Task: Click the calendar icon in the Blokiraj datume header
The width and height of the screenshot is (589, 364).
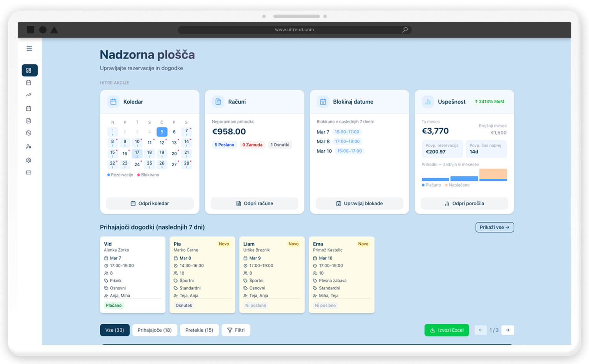Action: pos(323,102)
